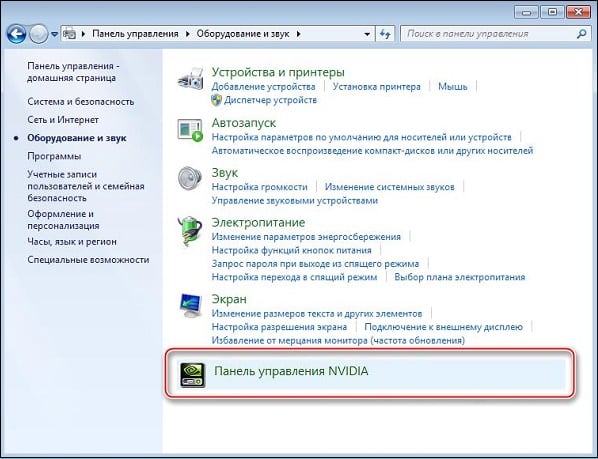Screen dimensions: 598x459
Task: Click the magnifier icon in search box
Action: coord(581,34)
